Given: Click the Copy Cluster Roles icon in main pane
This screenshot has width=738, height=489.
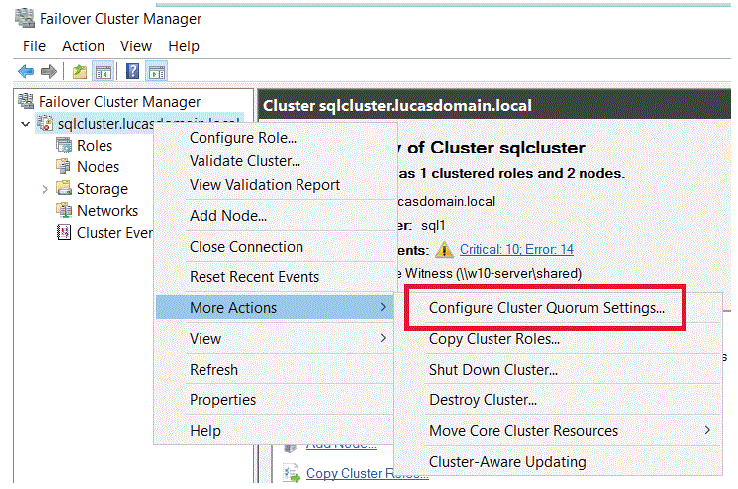Looking at the screenshot, I should 291,473.
